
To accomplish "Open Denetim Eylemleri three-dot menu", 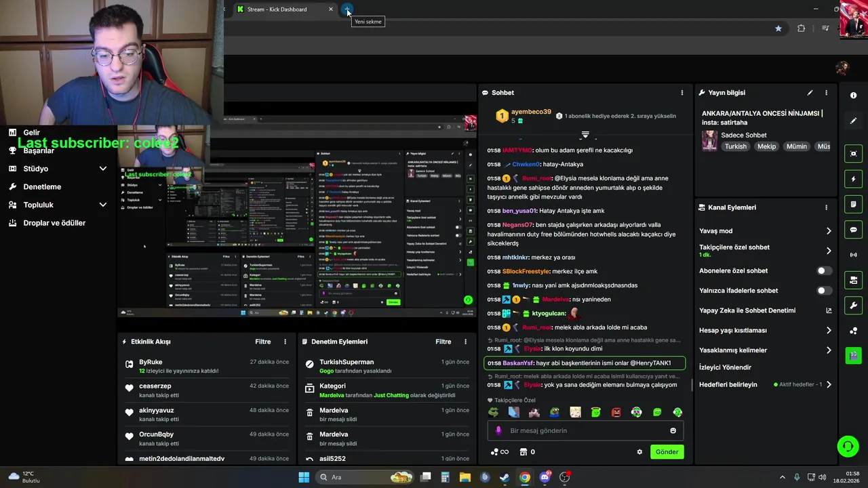I will 465,342.
